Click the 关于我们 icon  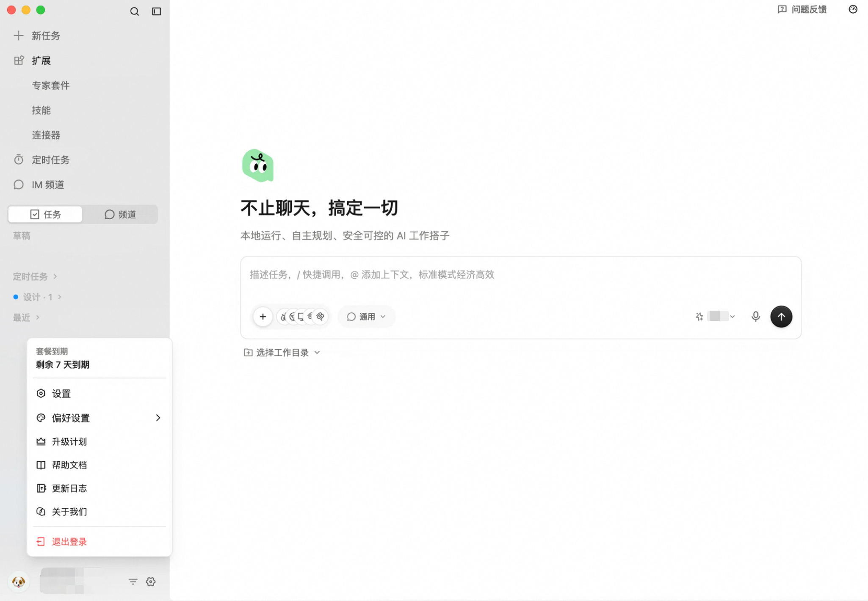(x=41, y=511)
